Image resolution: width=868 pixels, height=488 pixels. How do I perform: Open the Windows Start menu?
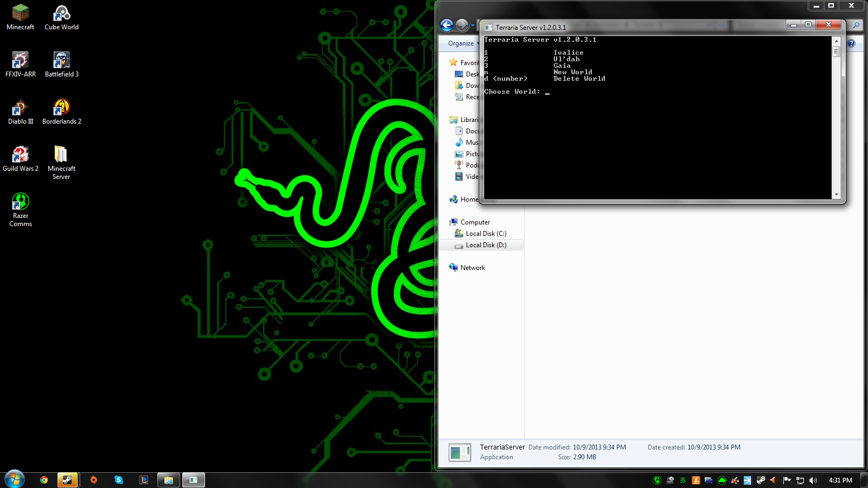coord(15,479)
